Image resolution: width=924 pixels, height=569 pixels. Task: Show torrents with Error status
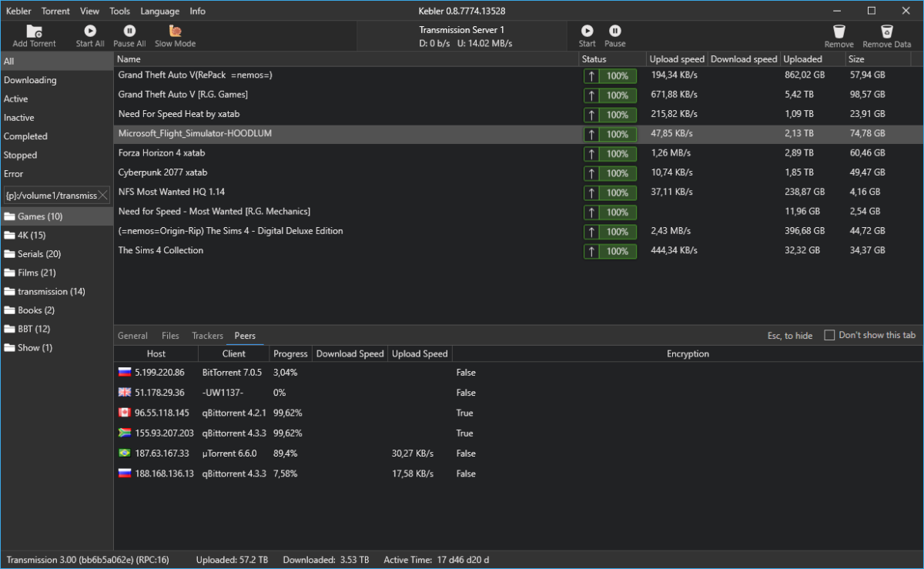coord(57,174)
